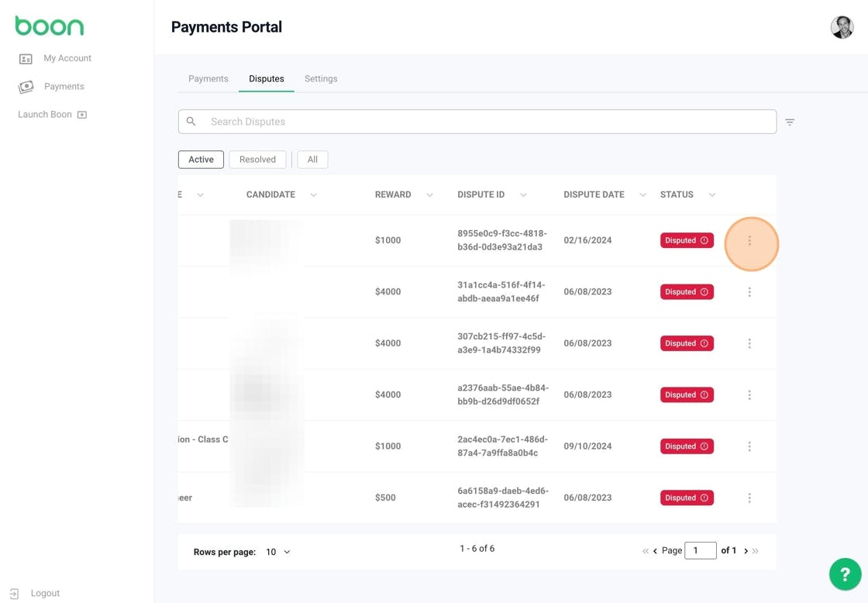Show Resolved disputes

257,160
